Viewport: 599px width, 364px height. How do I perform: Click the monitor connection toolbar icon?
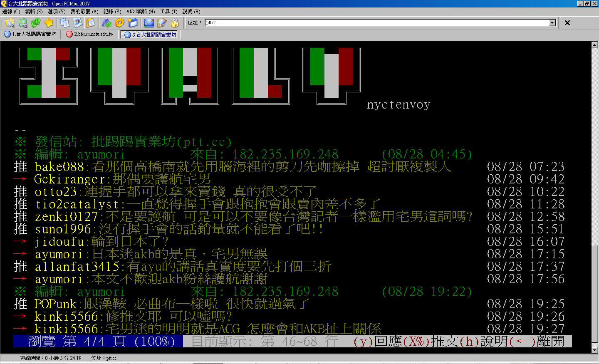pos(23,22)
